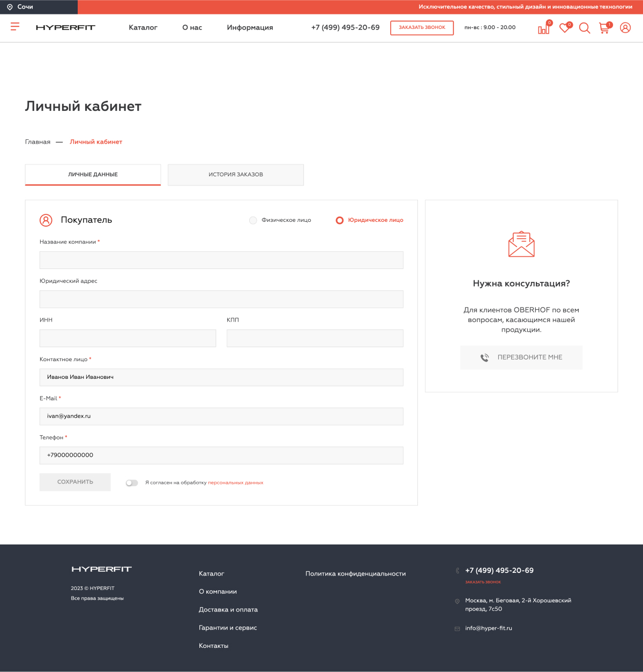Open the hamburger menu icon
643x672 pixels.
click(x=15, y=26)
